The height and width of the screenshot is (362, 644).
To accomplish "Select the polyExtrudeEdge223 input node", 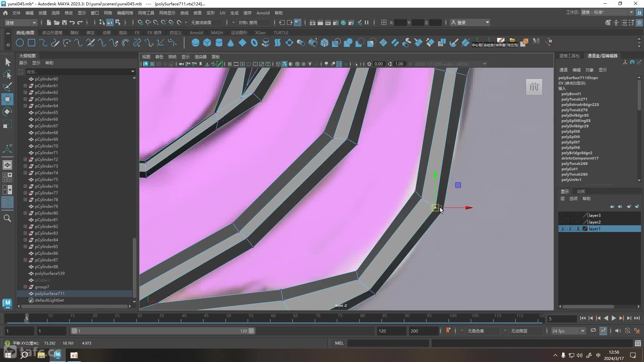I will pyautogui.click(x=580, y=105).
